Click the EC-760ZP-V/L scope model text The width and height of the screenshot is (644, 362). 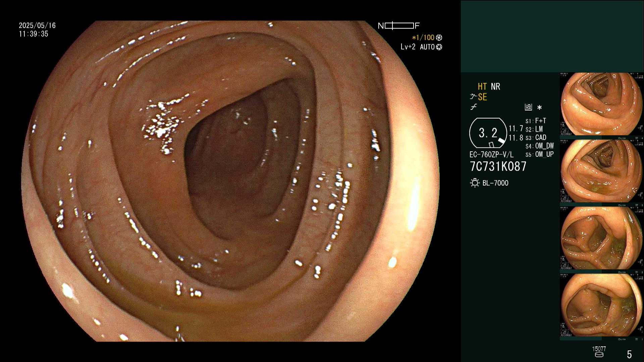[491, 155]
